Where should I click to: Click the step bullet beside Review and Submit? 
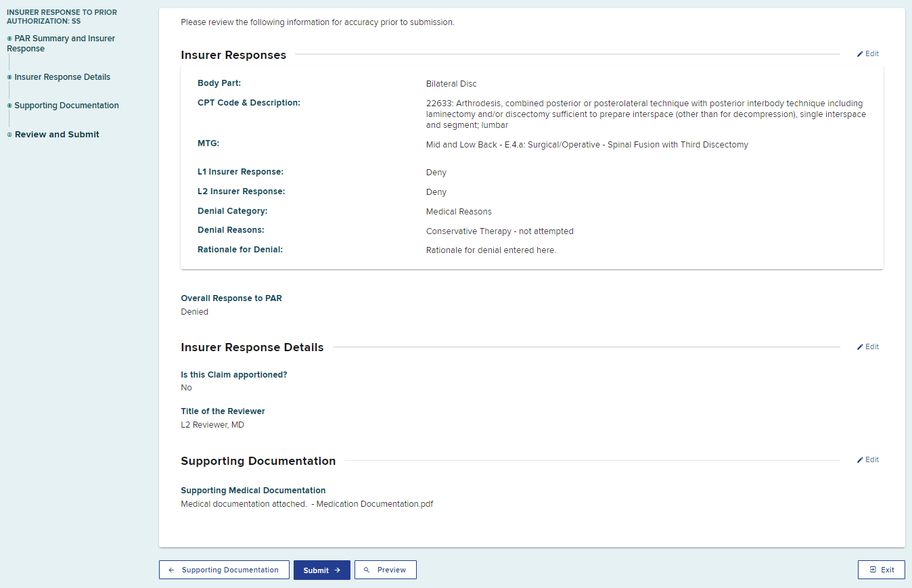point(9,135)
